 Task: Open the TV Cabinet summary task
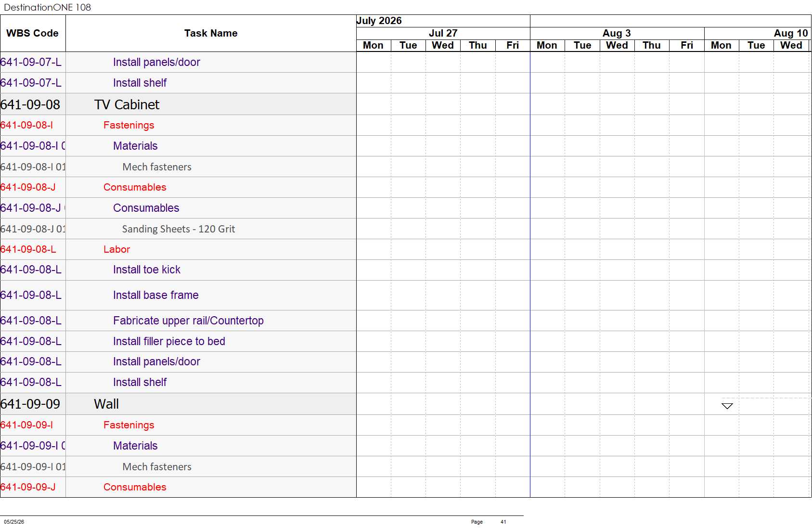pos(127,104)
